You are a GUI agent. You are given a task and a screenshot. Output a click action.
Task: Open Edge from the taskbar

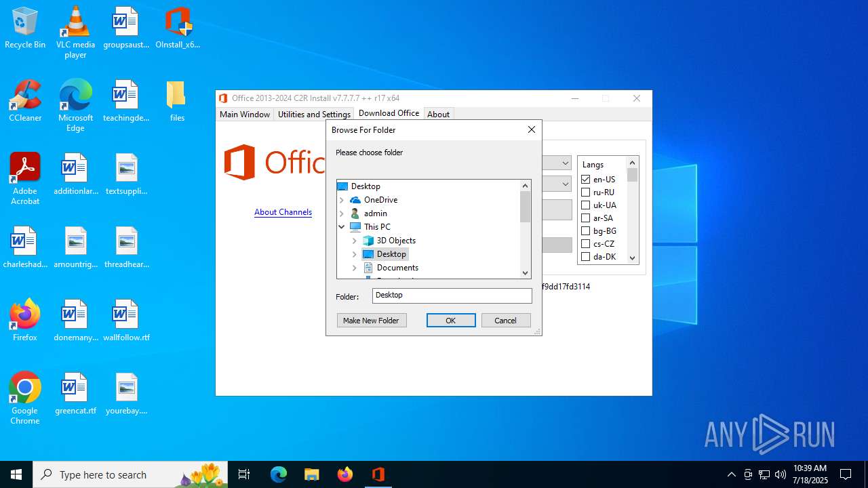pos(279,474)
